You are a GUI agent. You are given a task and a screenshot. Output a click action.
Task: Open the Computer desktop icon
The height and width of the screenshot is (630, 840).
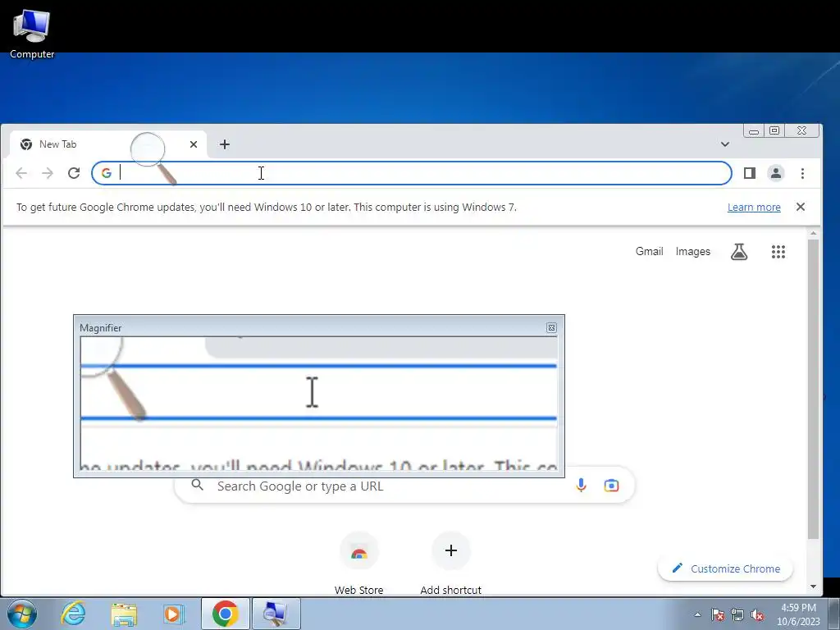click(32, 33)
